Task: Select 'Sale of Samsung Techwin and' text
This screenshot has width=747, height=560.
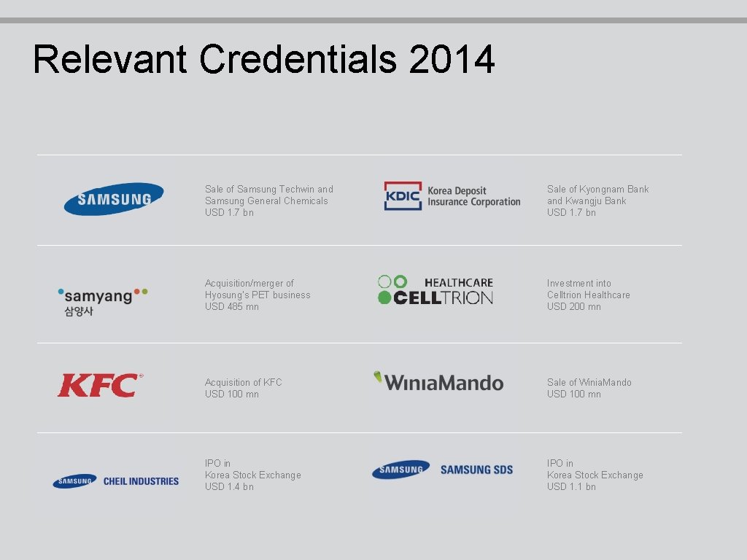Action: (x=269, y=189)
